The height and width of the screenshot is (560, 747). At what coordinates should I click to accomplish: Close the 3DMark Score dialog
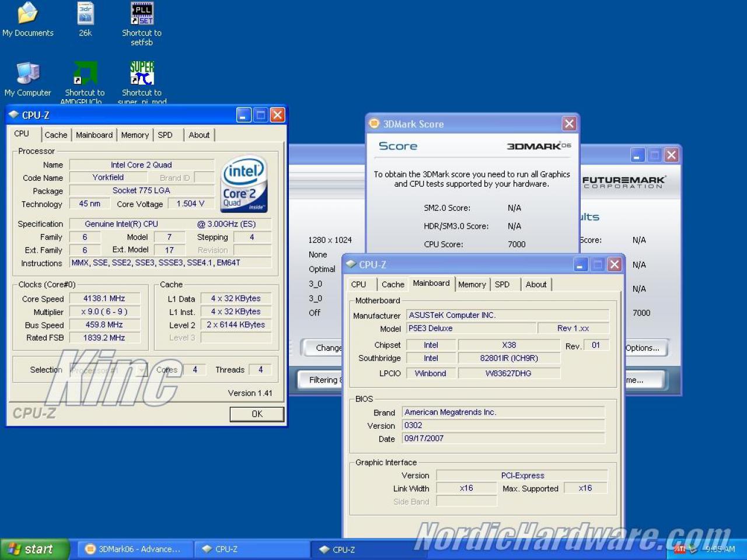click(x=569, y=124)
